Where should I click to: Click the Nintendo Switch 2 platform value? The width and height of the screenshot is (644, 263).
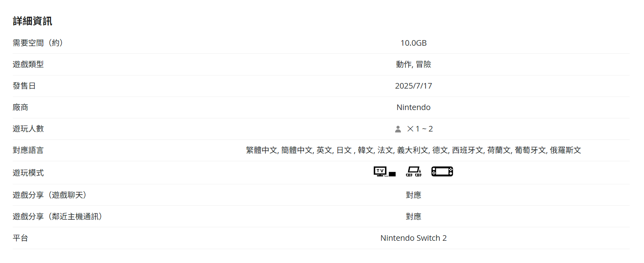point(413,238)
